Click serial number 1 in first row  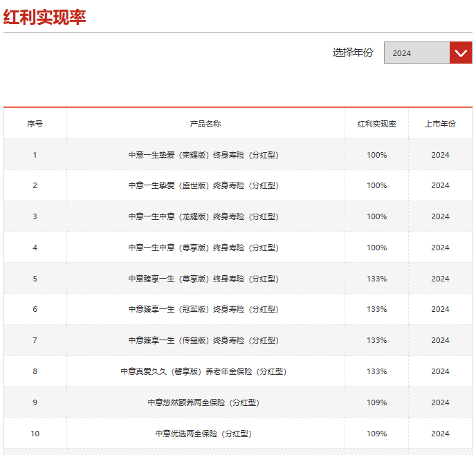[35, 155]
